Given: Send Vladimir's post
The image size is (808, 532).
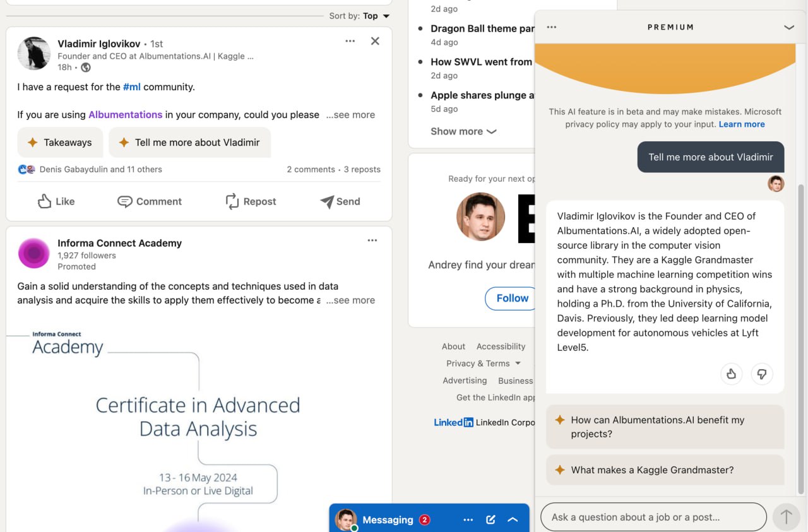Looking at the screenshot, I should pyautogui.click(x=340, y=201).
